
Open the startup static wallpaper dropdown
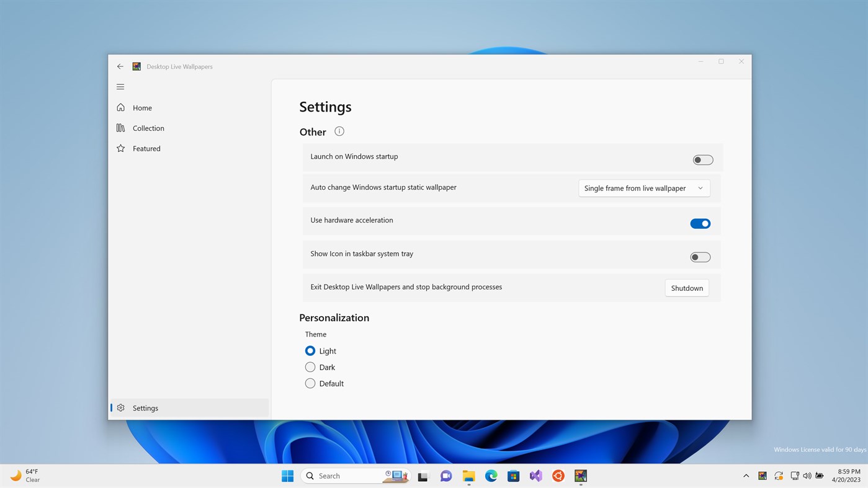(x=643, y=188)
